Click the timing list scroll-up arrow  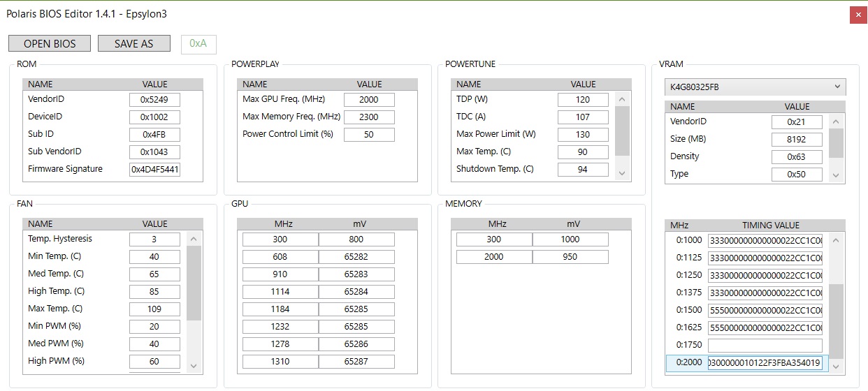tap(837, 240)
